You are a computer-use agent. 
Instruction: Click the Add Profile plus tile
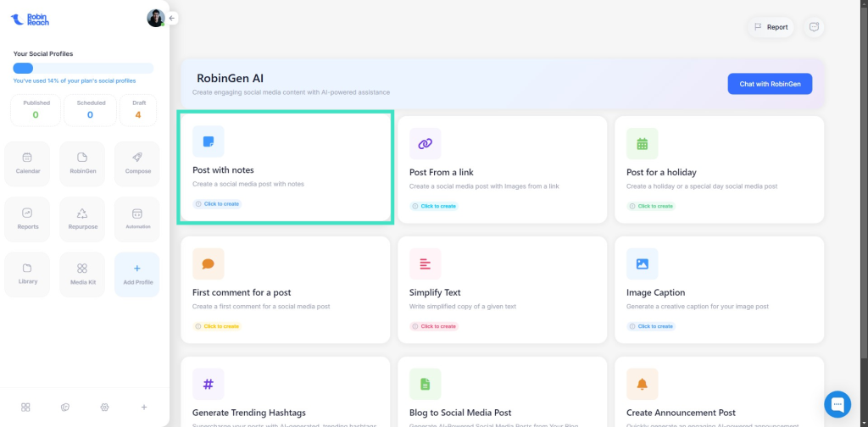pos(137,274)
